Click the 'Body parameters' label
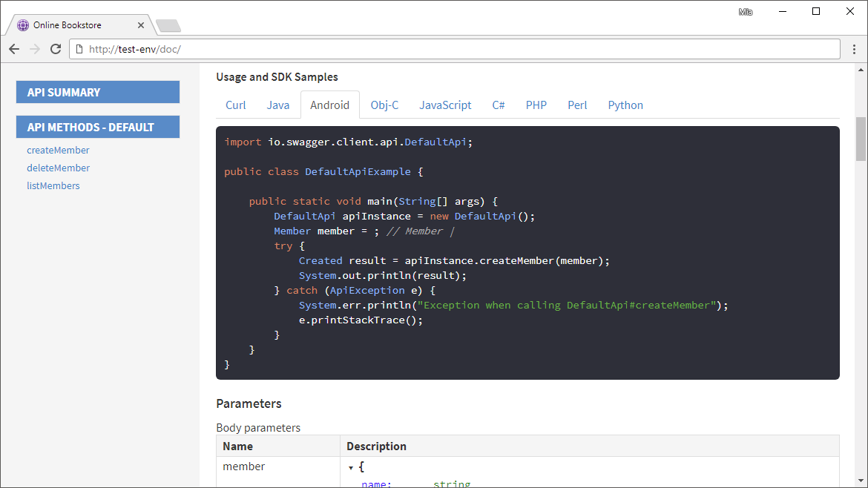The image size is (868, 488). (x=258, y=428)
